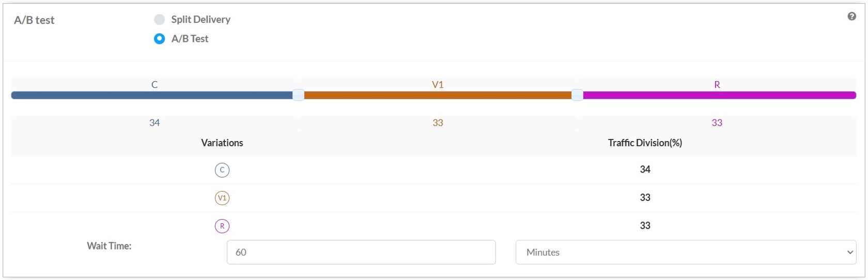The height and width of the screenshot is (280, 868).
Task: Click the V1 variation circle icon
Action: [222, 198]
